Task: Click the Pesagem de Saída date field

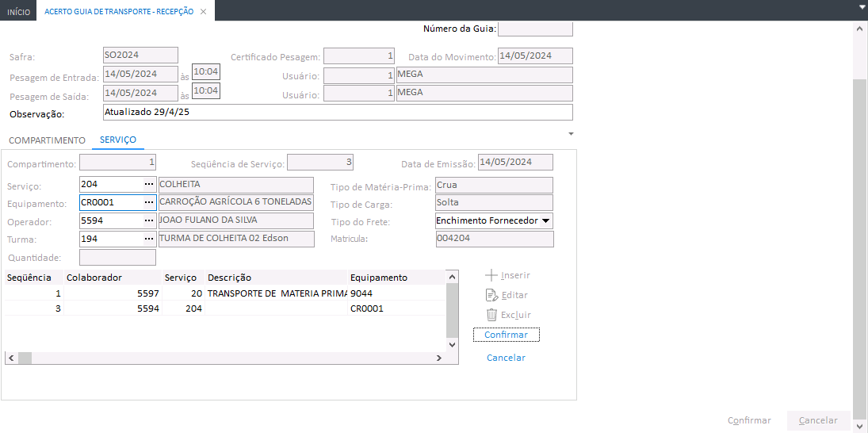Action: click(140, 93)
